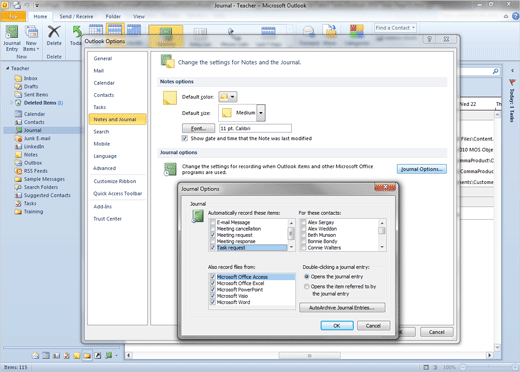This screenshot has height=372, width=520.
Task: Open Sent Items folder
Action: 36,95
